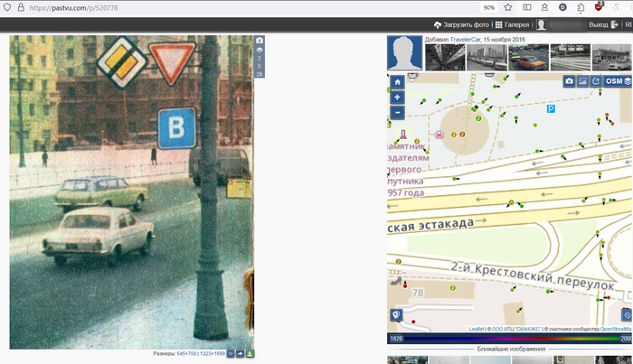The width and height of the screenshot is (633, 364).
Task: Click the user avatar icon in top bar
Action: tap(541, 24)
